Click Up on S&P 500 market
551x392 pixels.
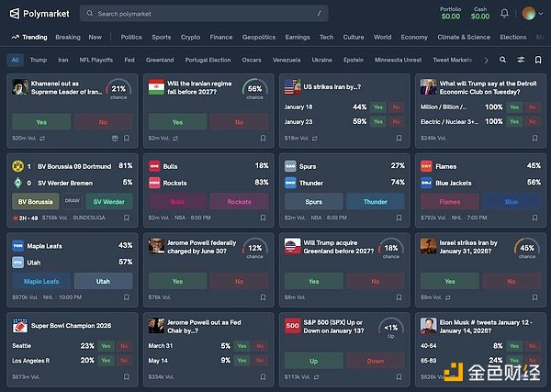tap(313, 361)
